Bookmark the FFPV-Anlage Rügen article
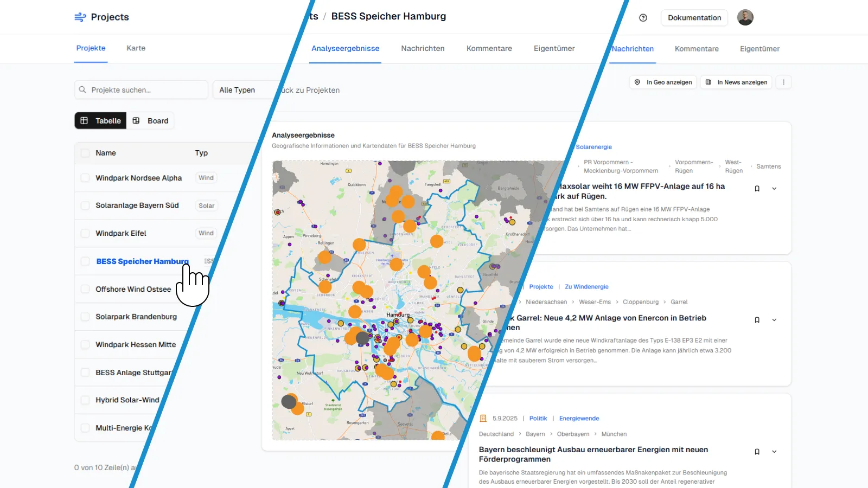The image size is (868, 488). pos(757,189)
